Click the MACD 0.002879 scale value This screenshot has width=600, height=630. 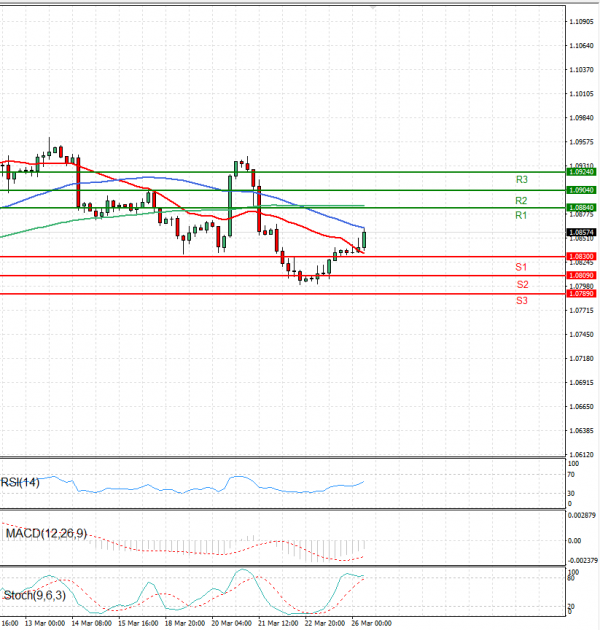click(582, 515)
